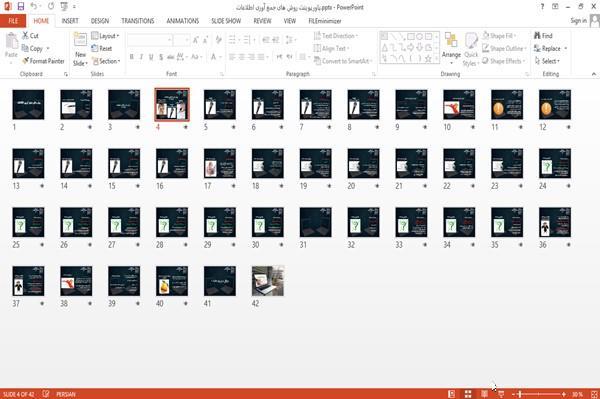Click the Redo icon in title bar
The image size is (600, 399).
coord(51,7)
